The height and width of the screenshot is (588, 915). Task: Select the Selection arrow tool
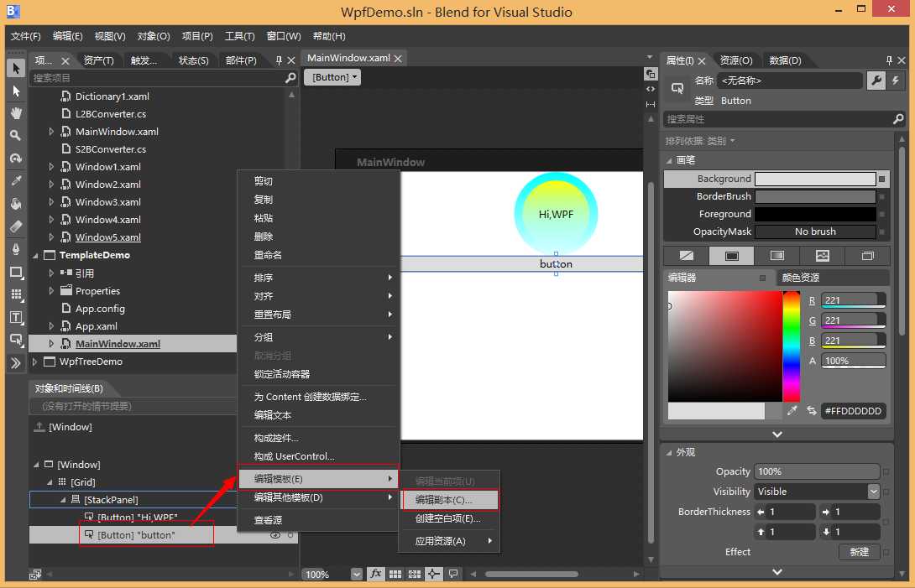click(16, 68)
